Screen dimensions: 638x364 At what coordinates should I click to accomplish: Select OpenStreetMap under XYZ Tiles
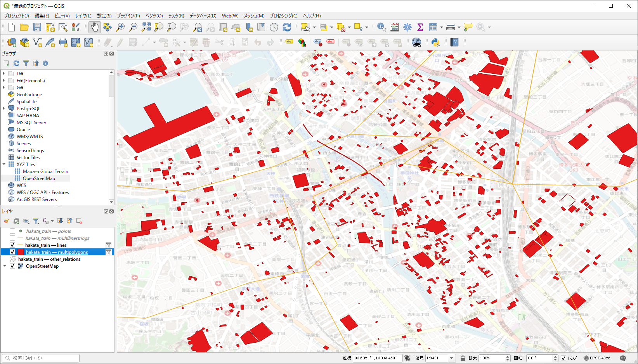(39, 179)
